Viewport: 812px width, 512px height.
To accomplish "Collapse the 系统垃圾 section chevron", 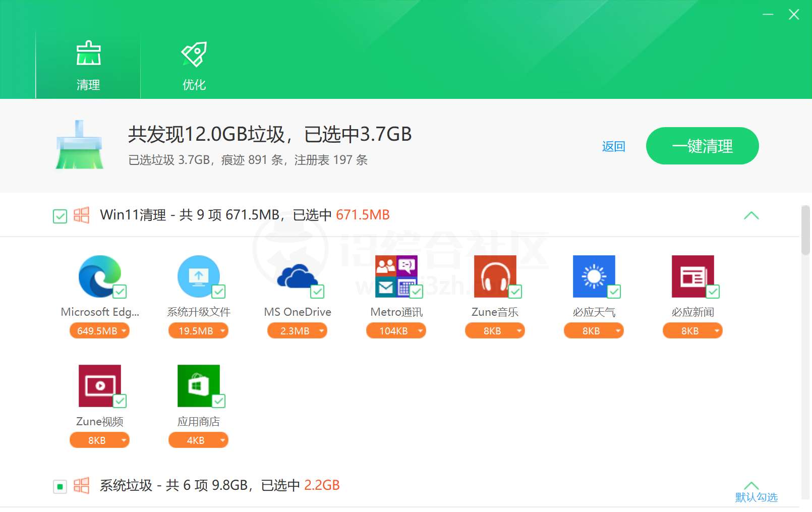I will [751, 485].
